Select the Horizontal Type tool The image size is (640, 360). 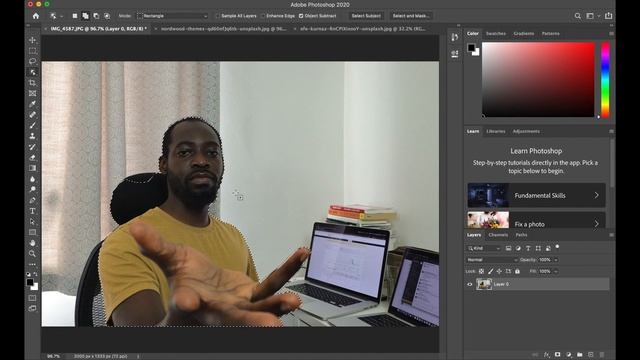coord(33,211)
